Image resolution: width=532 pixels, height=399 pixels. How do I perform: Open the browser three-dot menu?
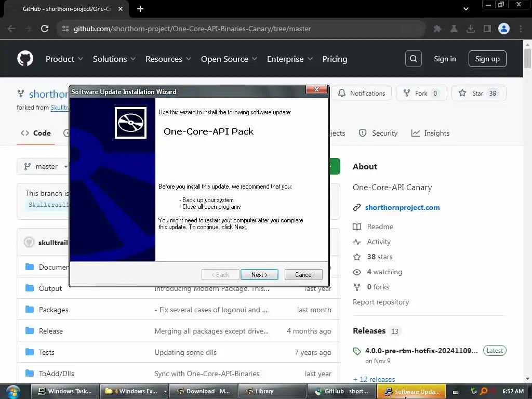click(x=521, y=29)
